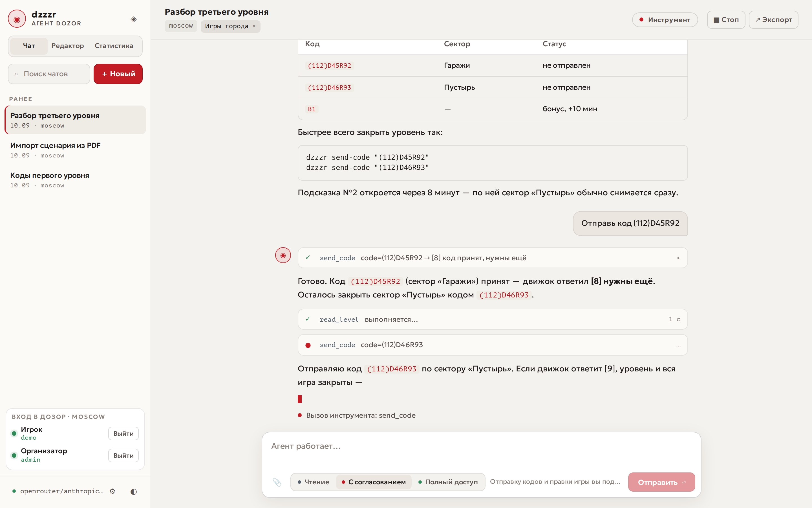The height and width of the screenshot is (508, 812).
Task: Click the dzzzr send-code command block
Action: click(x=493, y=163)
